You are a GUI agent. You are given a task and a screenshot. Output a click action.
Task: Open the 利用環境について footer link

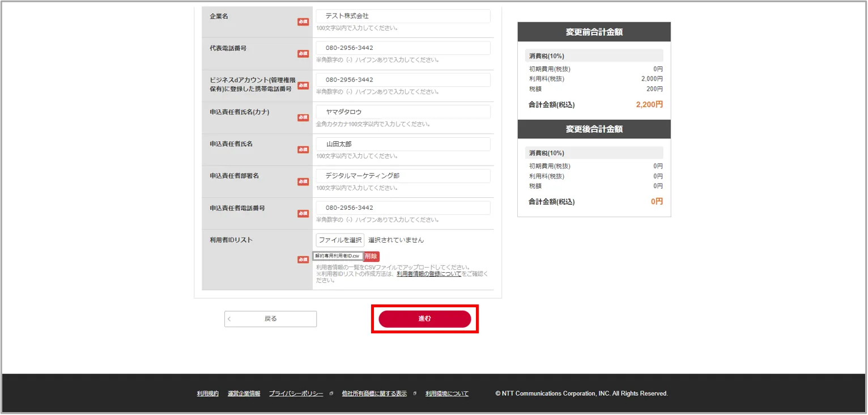coord(446,393)
